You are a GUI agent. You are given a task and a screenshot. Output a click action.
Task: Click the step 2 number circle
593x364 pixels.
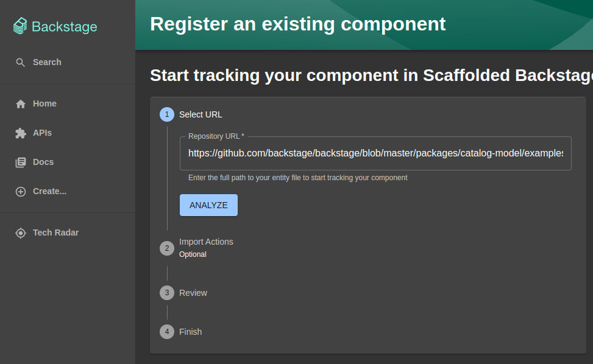167,248
